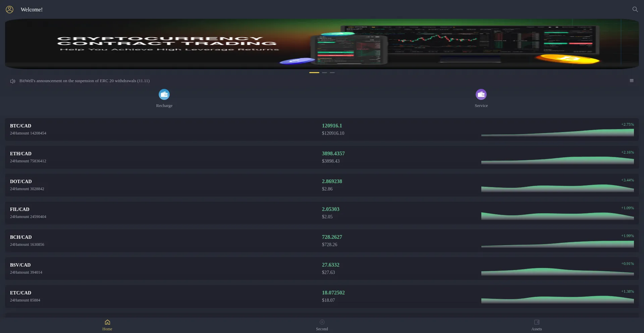Image resolution: width=644 pixels, height=333 pixels.
Task: Select the second banner slide indicator
Action: (324, 72)
